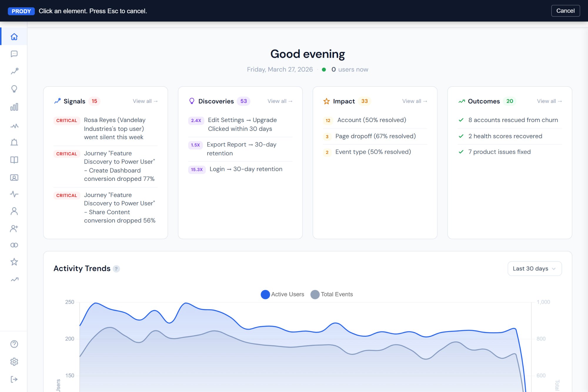Click the zigzag waveform icon in sidebar

tap(14, 126)
